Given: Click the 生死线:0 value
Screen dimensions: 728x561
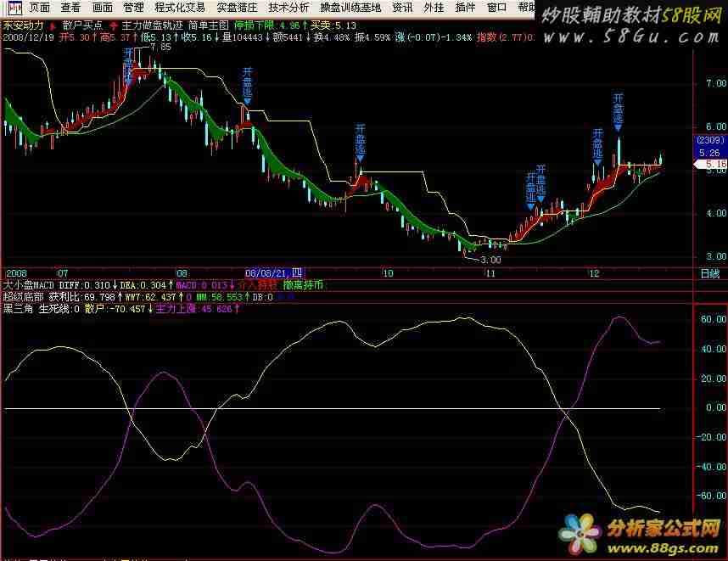Looking at the screenshot, I should pyautogui.click(x=59, y=309).
